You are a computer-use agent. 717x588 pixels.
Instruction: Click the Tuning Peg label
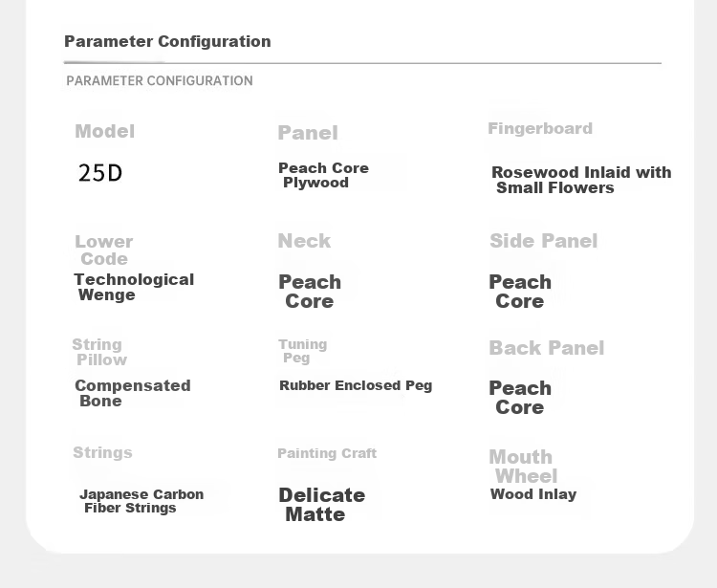pyautogui.click(x=303, y=351)
